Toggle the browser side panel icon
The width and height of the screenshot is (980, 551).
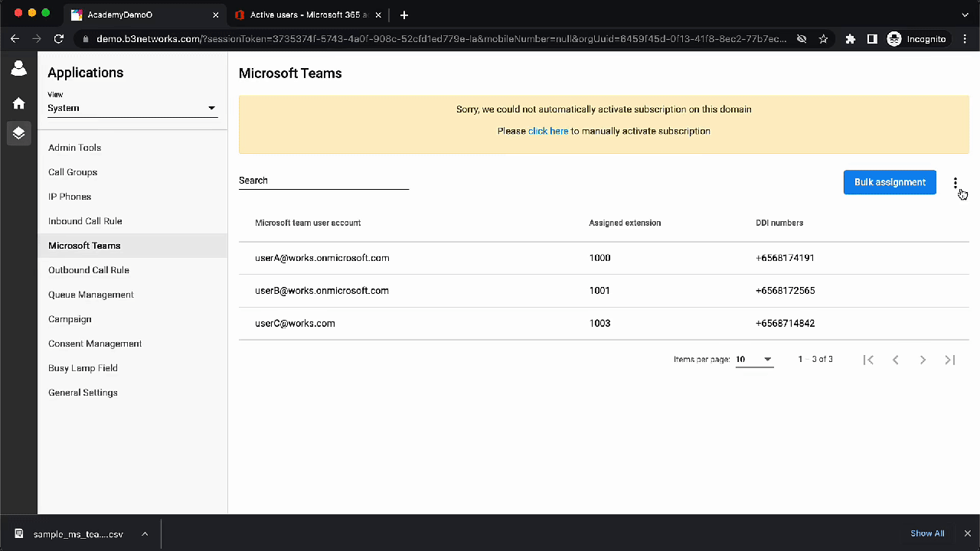pyautogui.click(x=872, y=39)
